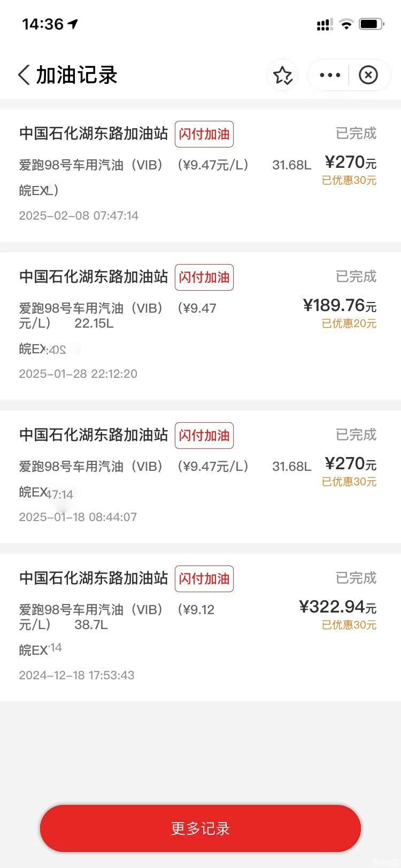
Task: Tap the 闪付加油 tag on the 2025-01-18 record
Action: pyautogui.click(x=204, y=436)
